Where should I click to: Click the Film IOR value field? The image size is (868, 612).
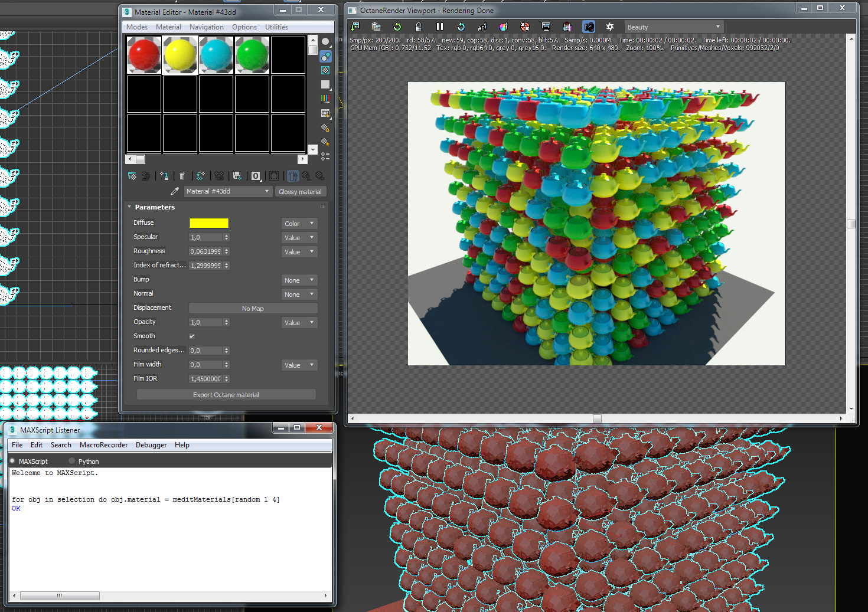(206, 379)
